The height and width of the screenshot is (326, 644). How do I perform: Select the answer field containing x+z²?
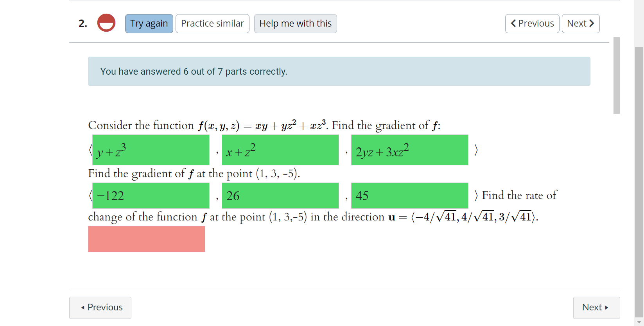[280, 150]
